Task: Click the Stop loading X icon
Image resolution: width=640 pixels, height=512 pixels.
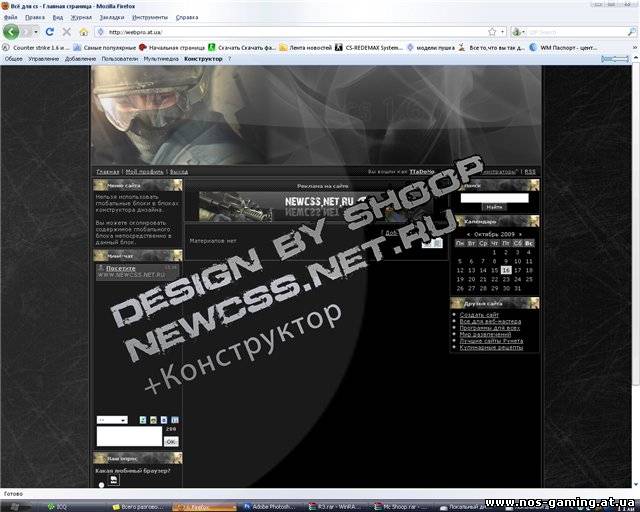Action: [67, 31]
